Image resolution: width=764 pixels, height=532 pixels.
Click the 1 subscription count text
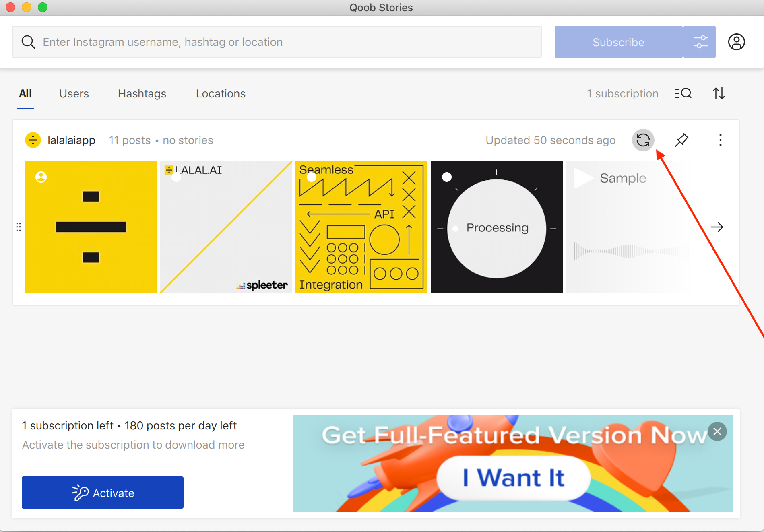(623, 93)
